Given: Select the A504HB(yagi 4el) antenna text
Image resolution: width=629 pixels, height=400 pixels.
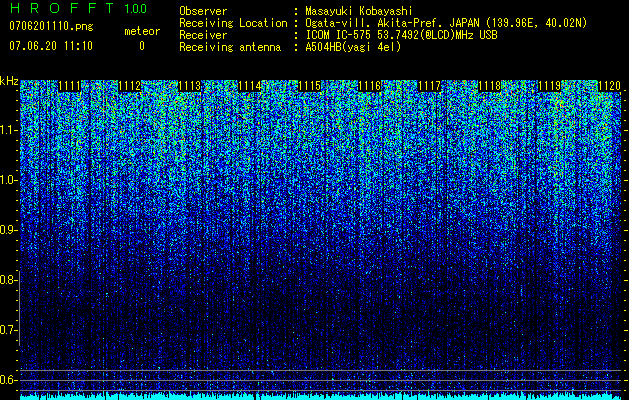Looking at the screenshot, I should click(353, 47).
